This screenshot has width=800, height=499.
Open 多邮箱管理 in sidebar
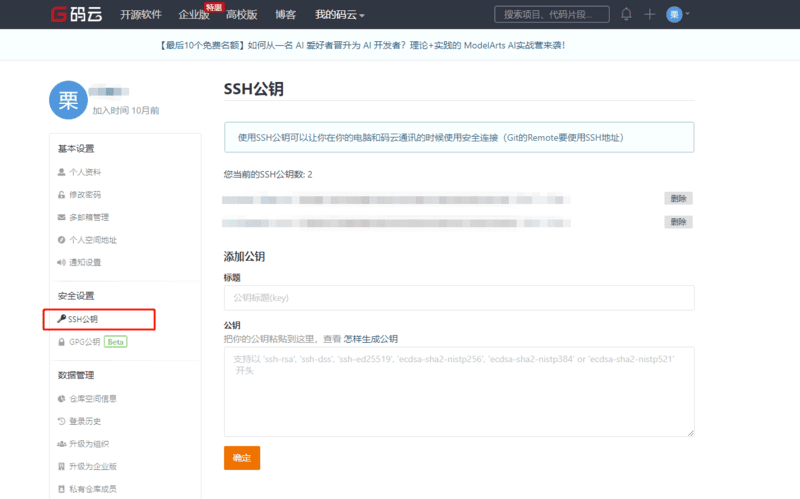coord(88,217)
